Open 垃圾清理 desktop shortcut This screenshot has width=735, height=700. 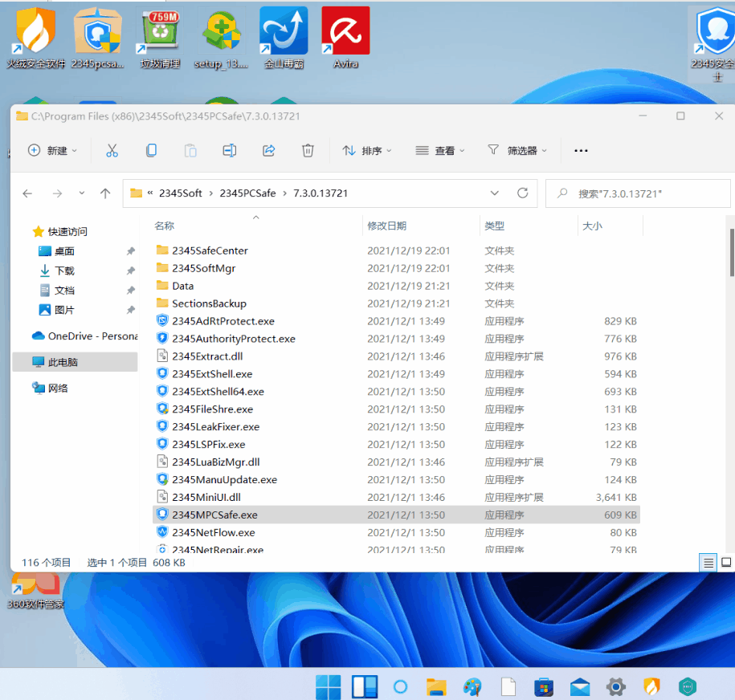point(161,38)
